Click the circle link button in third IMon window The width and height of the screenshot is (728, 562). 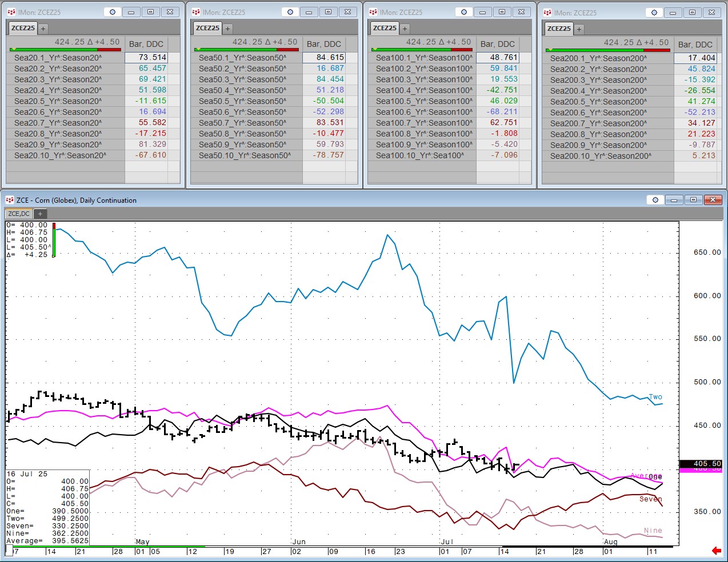[464, 12]
